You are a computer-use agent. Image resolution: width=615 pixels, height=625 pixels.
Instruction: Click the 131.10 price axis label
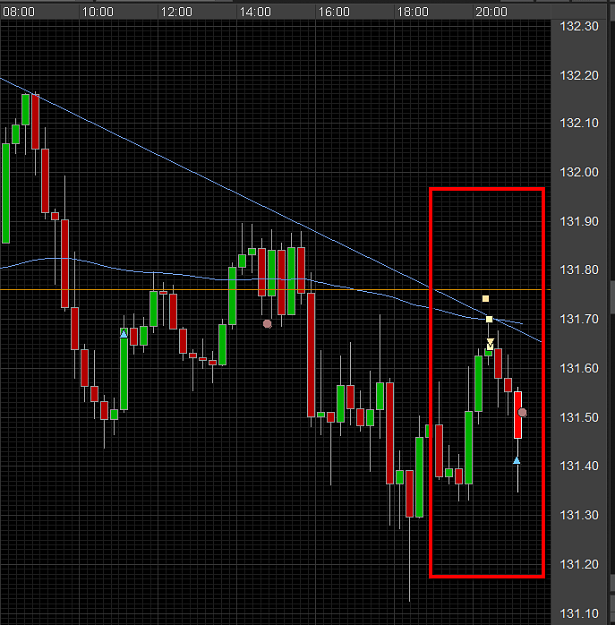pos(579,613)
